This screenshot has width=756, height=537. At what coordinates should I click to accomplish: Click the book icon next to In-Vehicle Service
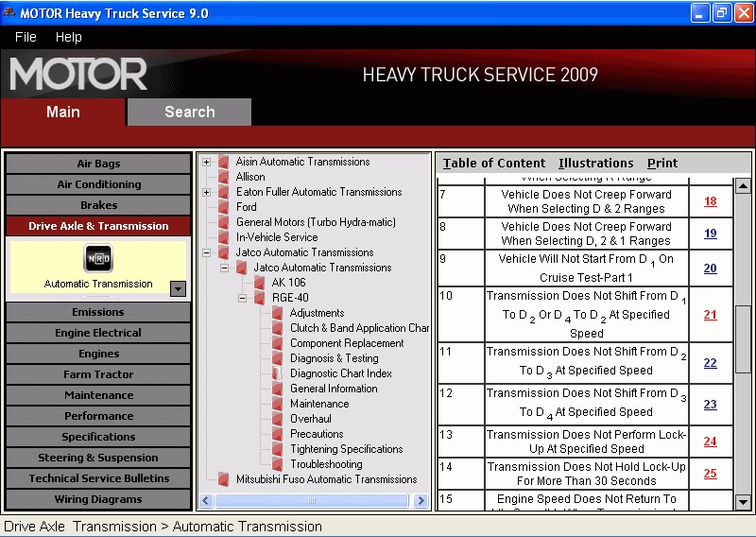223,237
